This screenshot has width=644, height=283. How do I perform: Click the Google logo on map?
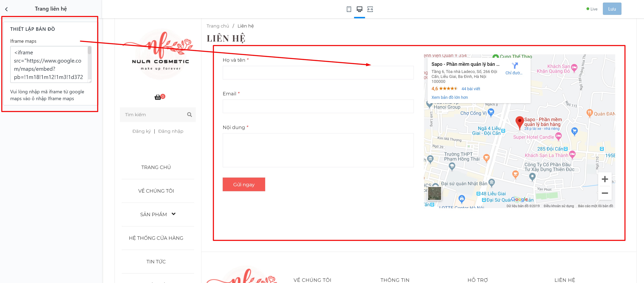click(519, 199)
